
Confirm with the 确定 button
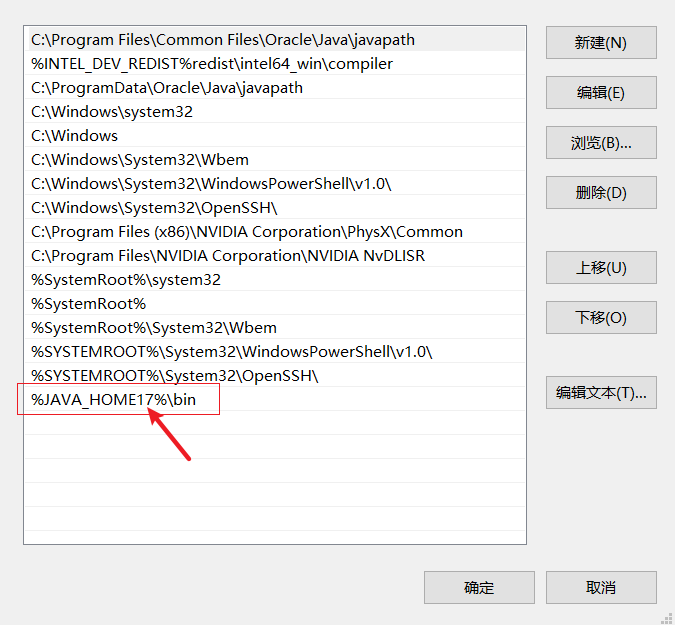coord(479,588)
